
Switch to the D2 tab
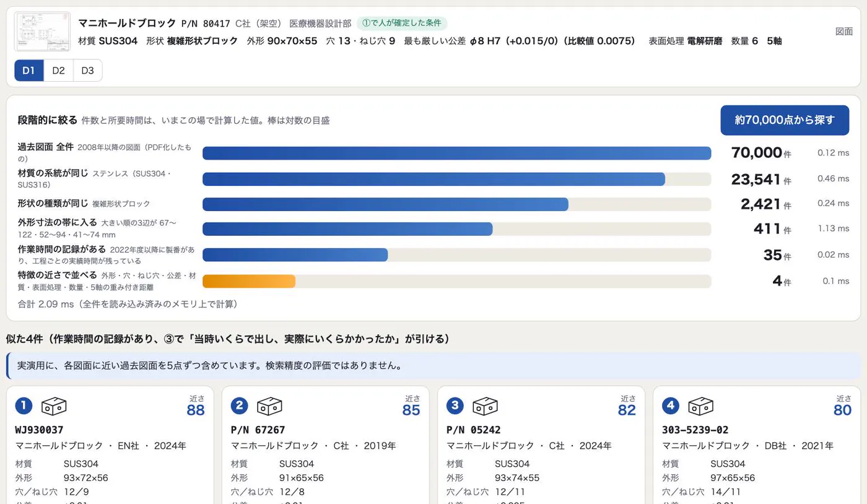[58, 71]
